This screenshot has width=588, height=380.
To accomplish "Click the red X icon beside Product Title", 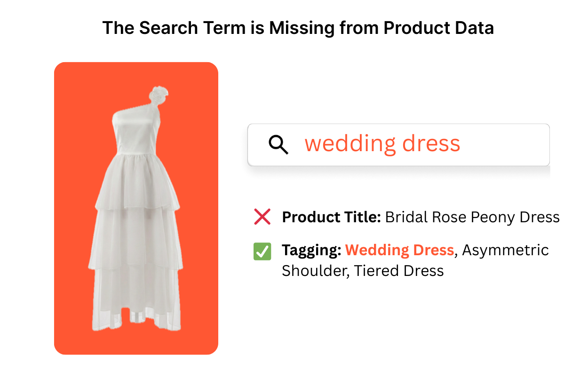I will 262,217.
